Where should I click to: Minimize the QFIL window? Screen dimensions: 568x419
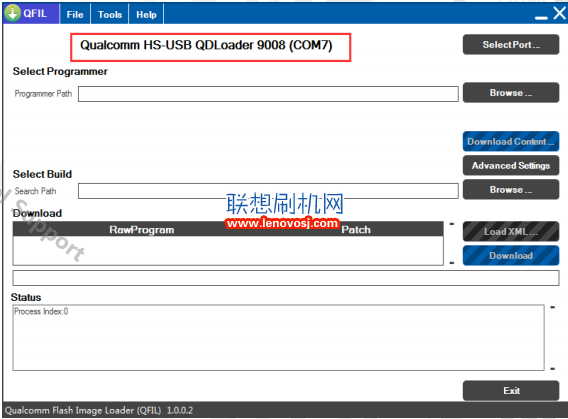tap(541, 17)
